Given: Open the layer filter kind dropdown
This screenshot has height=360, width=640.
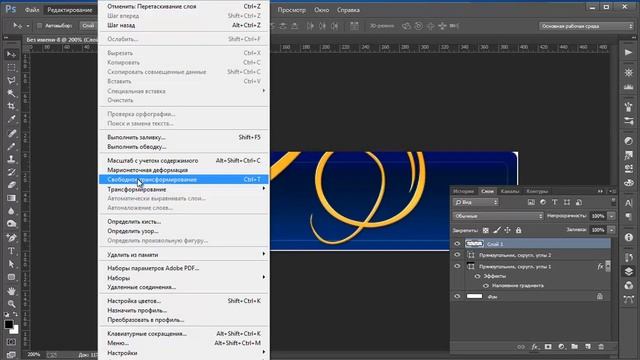Looking at the screenshot, I should (x=476, y=202).
